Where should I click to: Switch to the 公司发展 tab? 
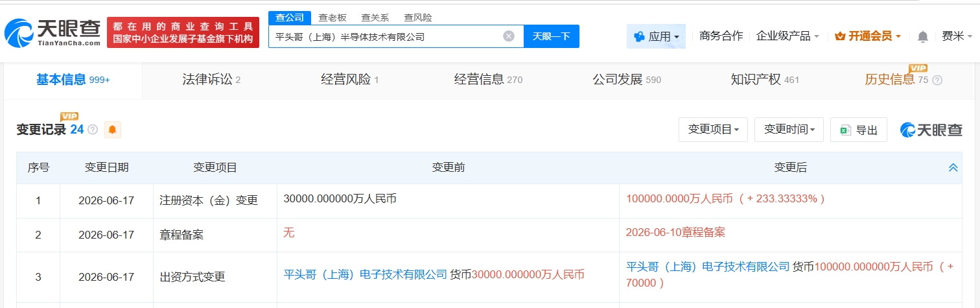[x=627, y=80]
